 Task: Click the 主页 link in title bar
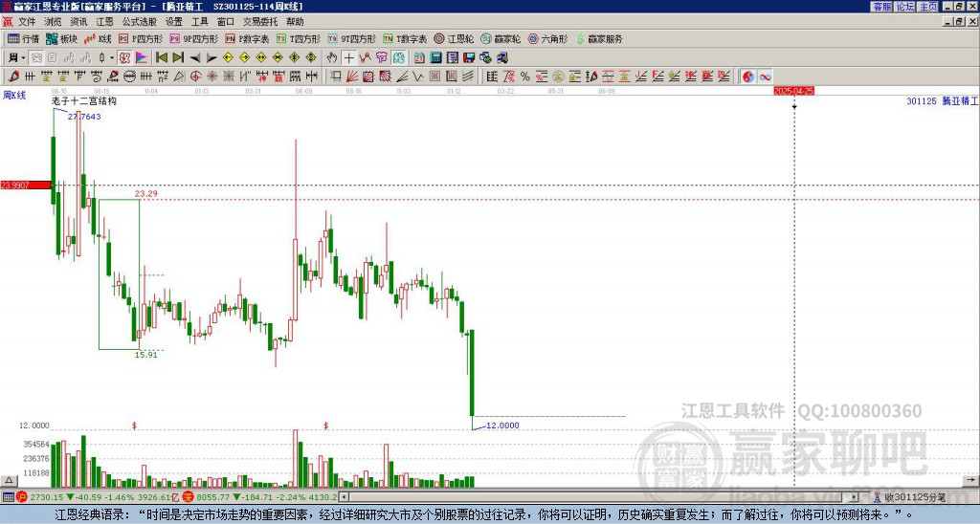(928, 7)
